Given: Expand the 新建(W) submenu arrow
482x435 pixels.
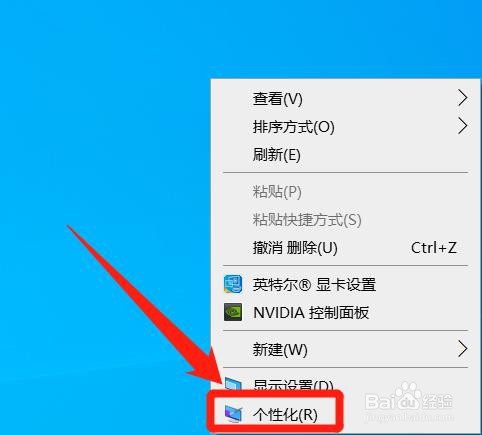Looking at the screenshot, I should [462, 349].
